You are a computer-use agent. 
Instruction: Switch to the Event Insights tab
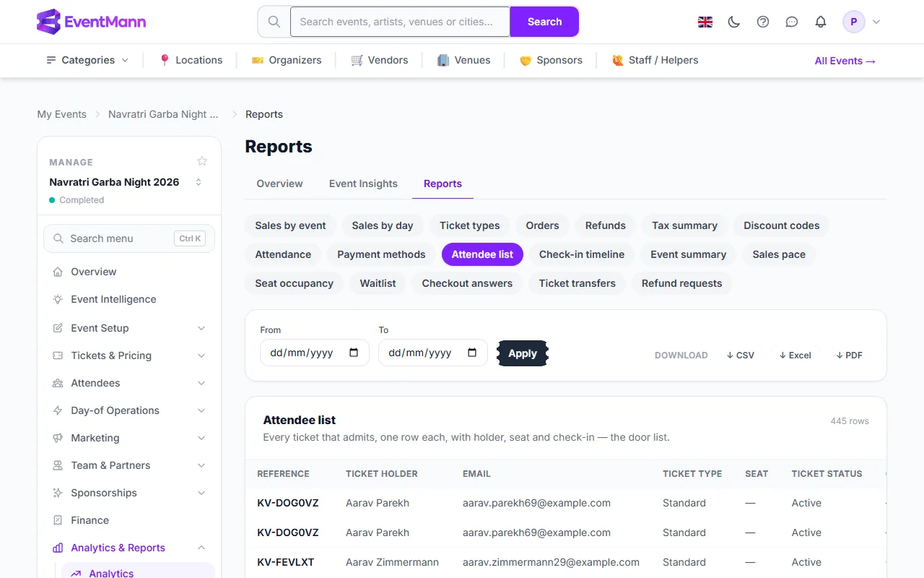coord(363,184)
